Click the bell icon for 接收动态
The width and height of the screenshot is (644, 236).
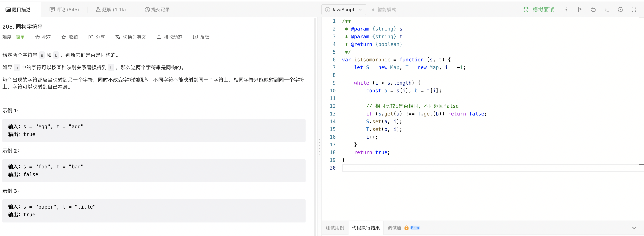point(159,37)
